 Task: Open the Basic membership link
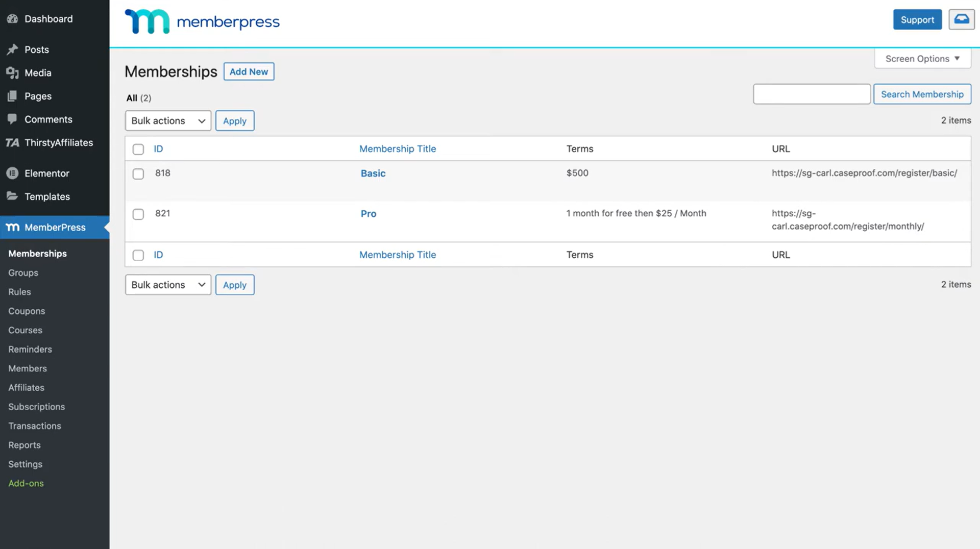(x=373, y=173)
